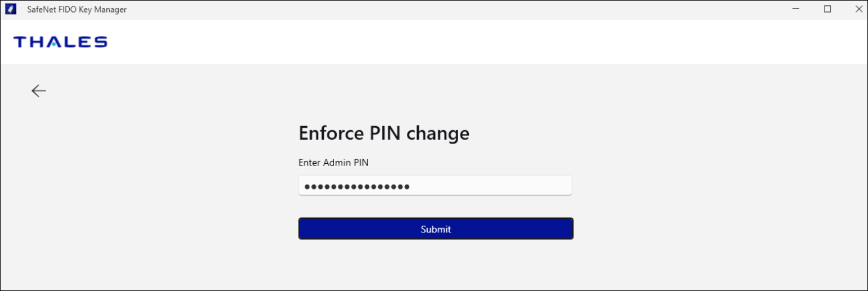The image size is (868, 291).
Task: Click the "SafeNet FIDO Key Manager" window title
Action: click(x=77, y=10)
